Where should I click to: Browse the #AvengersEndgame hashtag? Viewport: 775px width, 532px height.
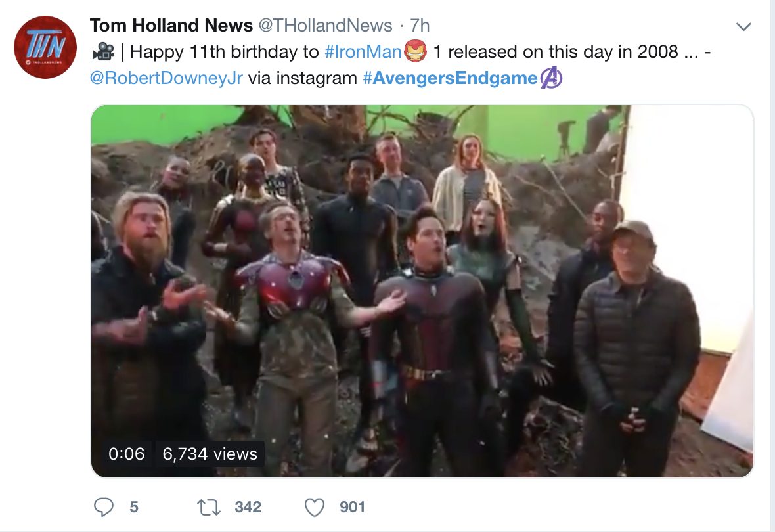(450, 79)
